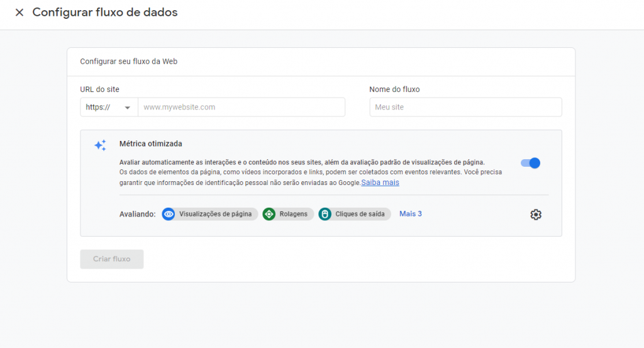Click the Cliques de saída chip label
This screenshot has height=348, width=644.
click(360, 214)
